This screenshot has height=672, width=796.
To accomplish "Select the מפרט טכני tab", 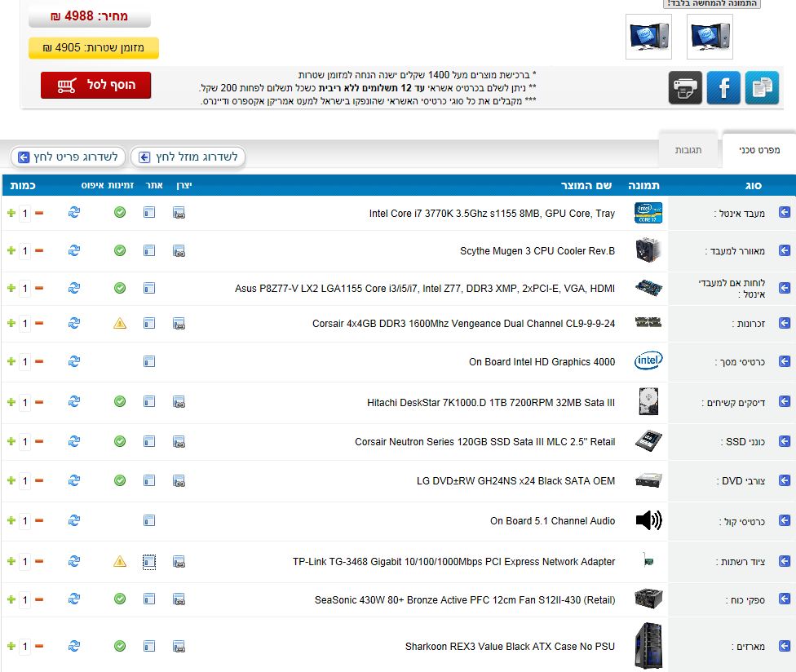I will 759,151.
